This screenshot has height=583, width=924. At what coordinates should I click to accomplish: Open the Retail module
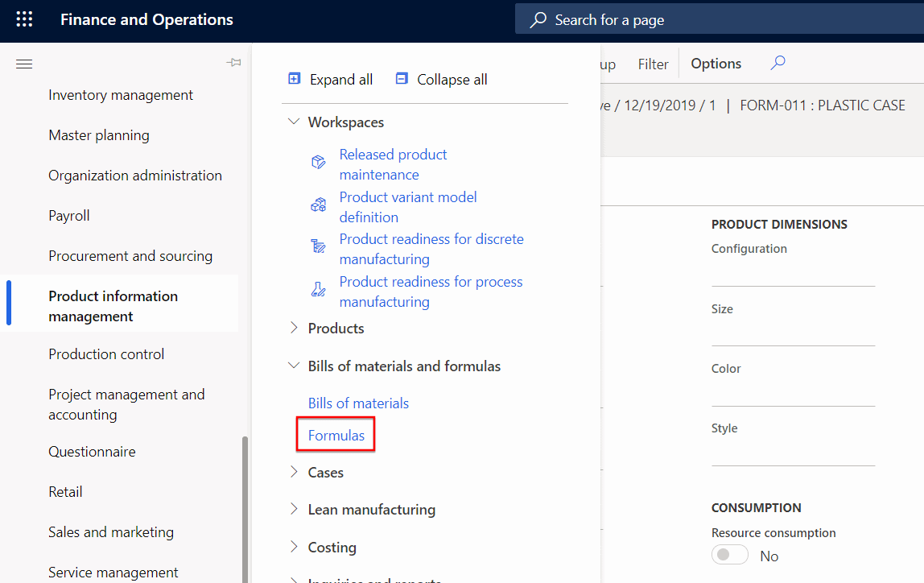click(x=65, y=492)
